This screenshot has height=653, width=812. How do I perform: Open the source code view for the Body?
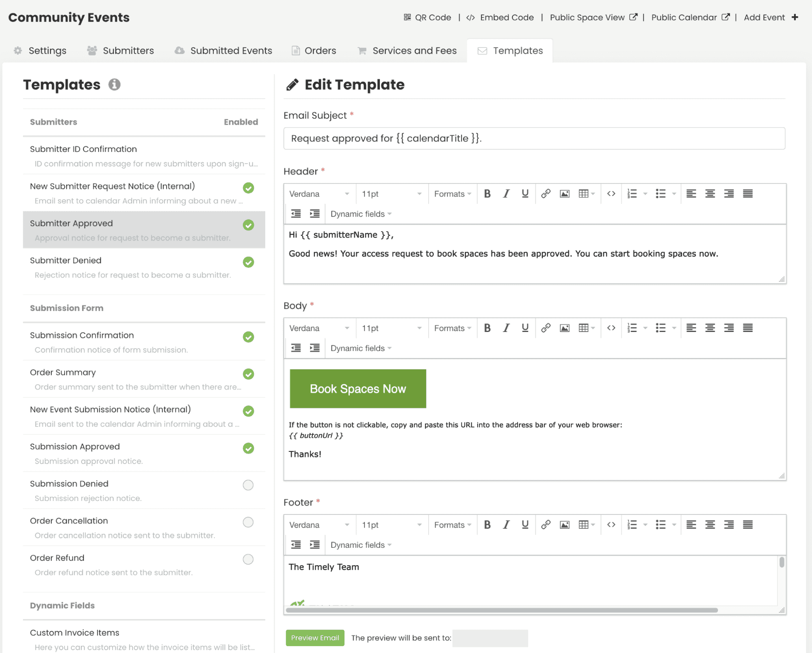pyautogui.click(x=611, y=328)
